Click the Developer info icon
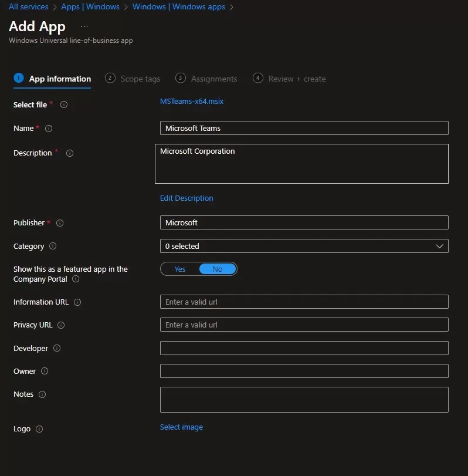 point(56,348)
